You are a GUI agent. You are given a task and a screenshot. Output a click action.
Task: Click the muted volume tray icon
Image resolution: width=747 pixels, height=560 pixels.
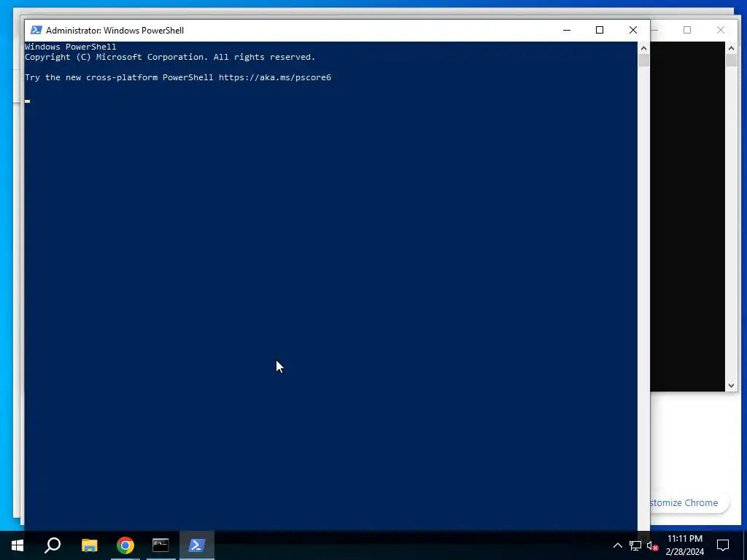click(x=652, y=545)
